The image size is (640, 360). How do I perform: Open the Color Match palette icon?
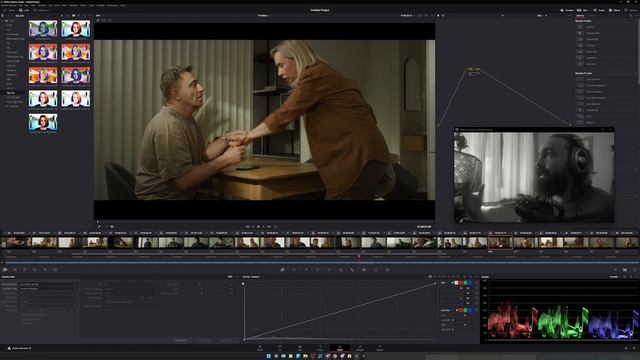15,269
